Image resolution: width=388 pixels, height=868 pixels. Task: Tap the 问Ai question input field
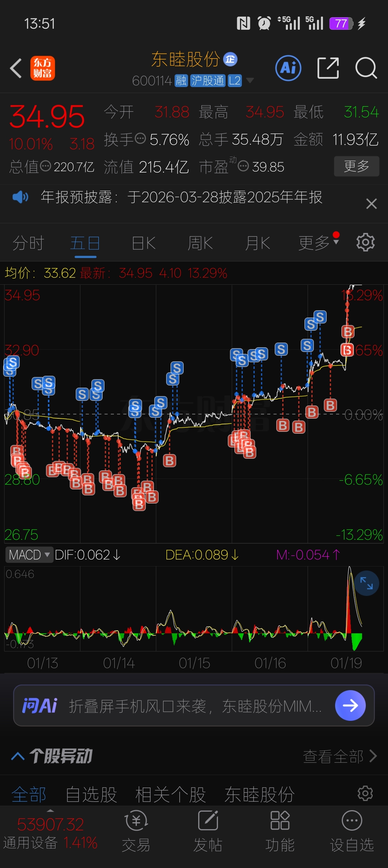(194, 705)
